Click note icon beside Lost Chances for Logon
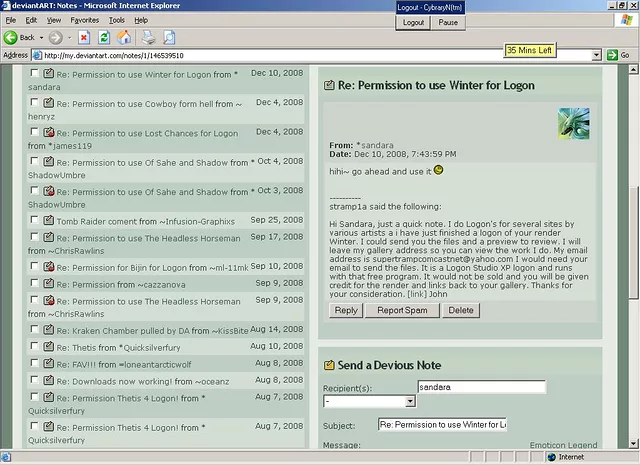This screenshot has height=465, width=640. pyautogui.click(x=48, y=132)
